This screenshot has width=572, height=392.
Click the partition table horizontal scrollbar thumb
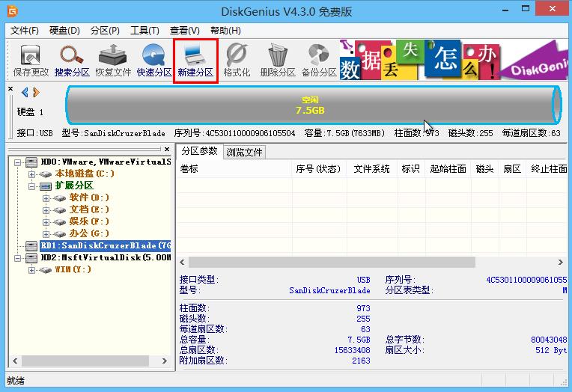[332, 262]
